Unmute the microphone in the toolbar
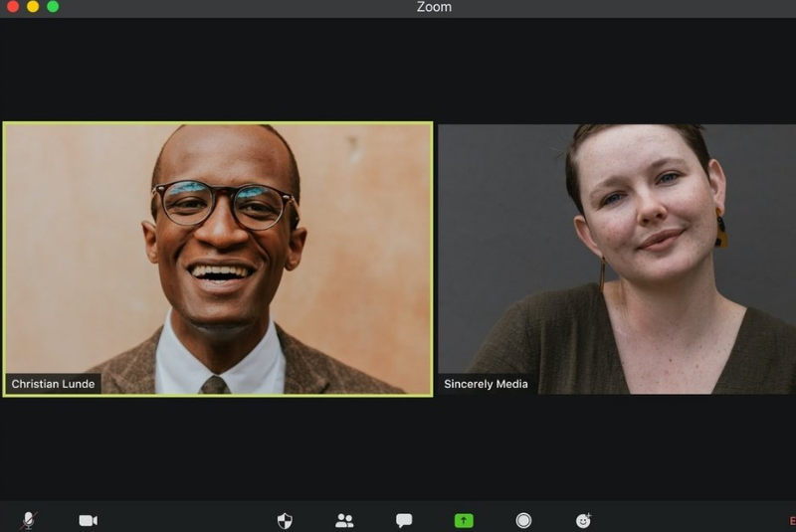Viewport: 796px width, 532px height. pyautogui.click(x=29, y=520)
